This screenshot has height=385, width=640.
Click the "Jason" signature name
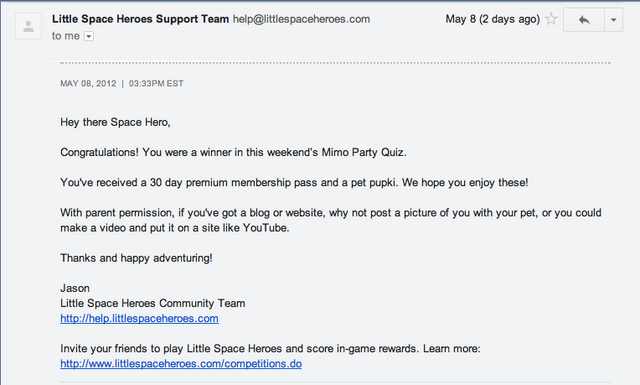[75, 288]
